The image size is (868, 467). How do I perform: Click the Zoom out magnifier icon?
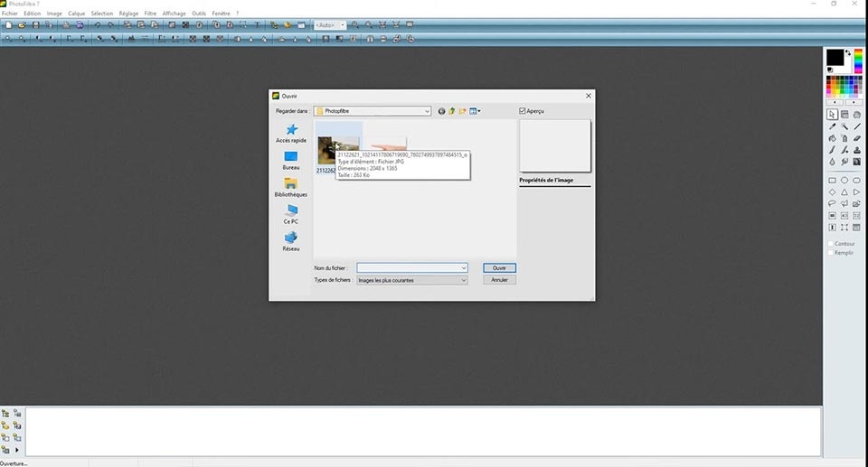[x=369, y=25]
